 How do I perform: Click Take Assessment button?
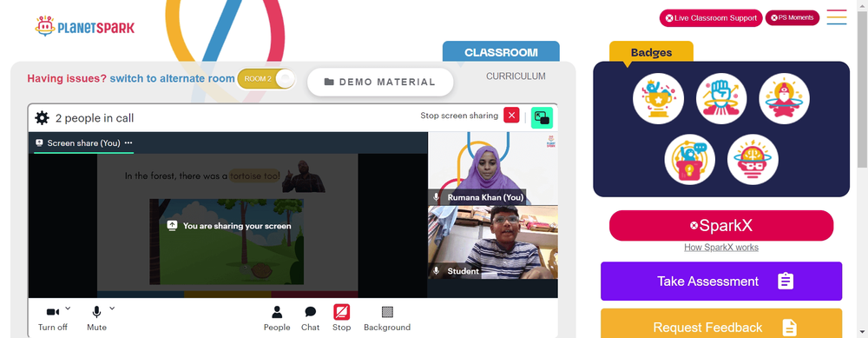coord(721,281)
